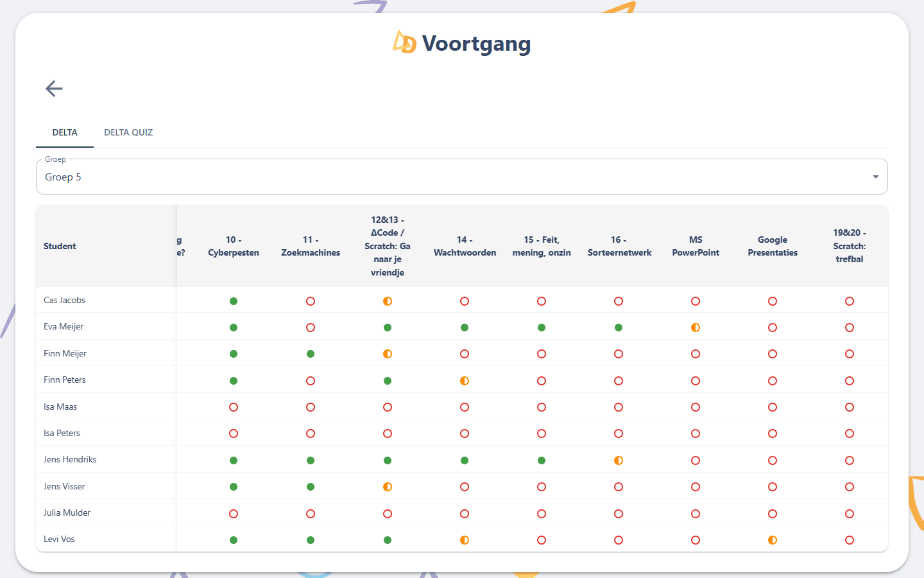Viewport: 924px width, 578px height.
Task: Click student name Julia Mulder
Action: [x=67, y=512]
